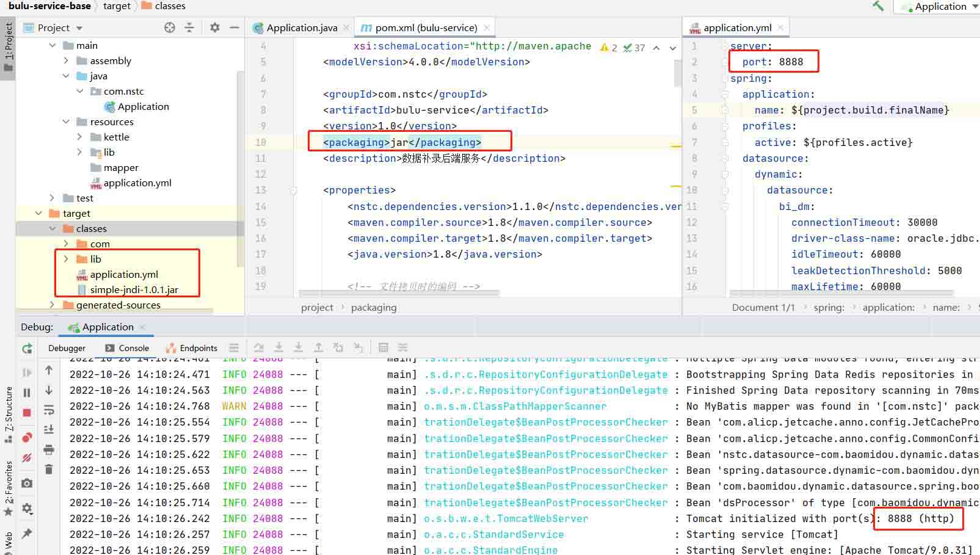
Task: Click the print console icon
Action: [x=49, y=449]
